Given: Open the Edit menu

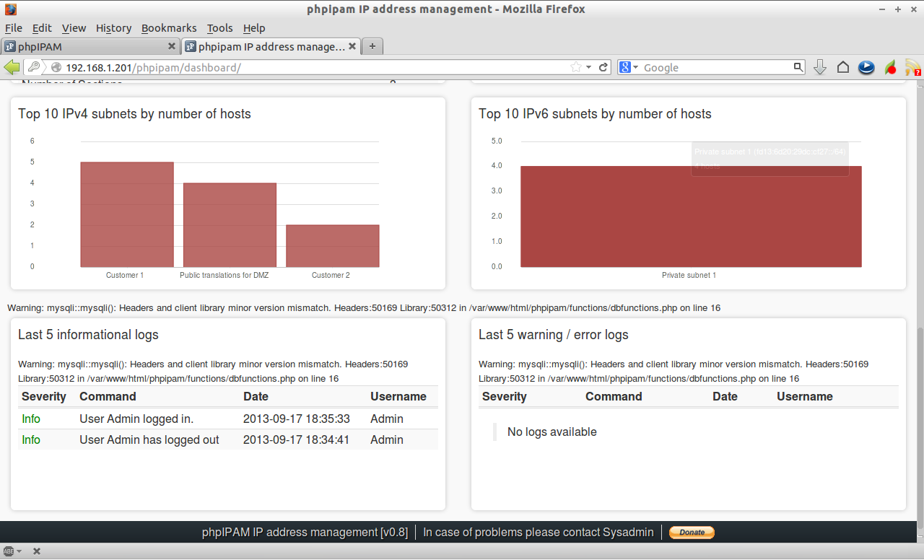Looking at the screenshot, I should 42,28.
